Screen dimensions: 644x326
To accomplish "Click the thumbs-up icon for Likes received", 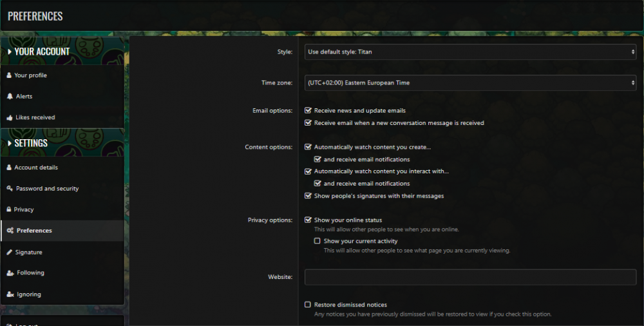I will point(9,118).
